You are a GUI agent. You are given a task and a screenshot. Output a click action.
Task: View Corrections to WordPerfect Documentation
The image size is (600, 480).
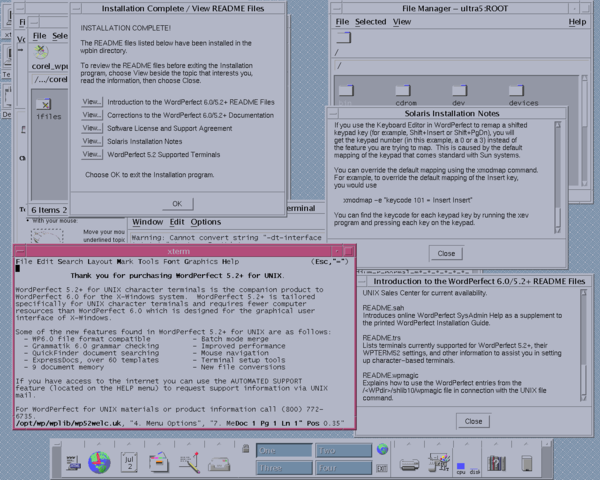92,115
